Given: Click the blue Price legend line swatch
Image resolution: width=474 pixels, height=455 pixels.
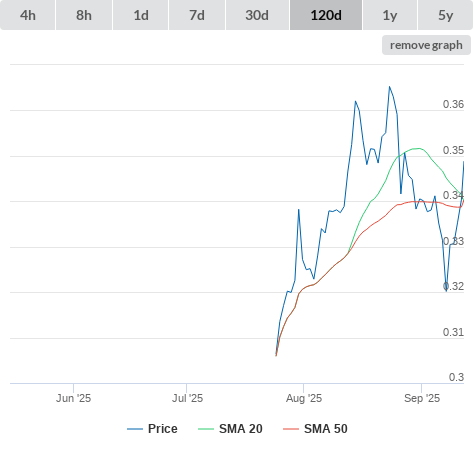Looking at the screenshot, I should [x=135, y=429].
